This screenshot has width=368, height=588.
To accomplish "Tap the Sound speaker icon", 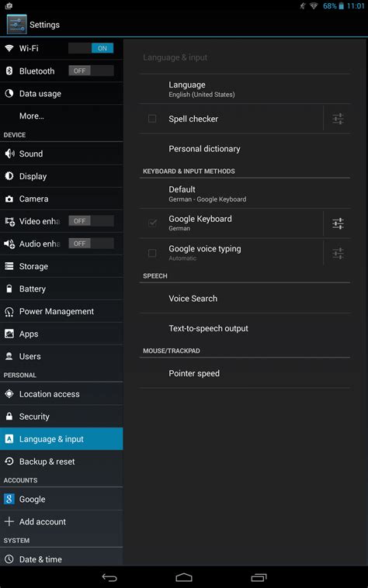I will coord(9,154).
